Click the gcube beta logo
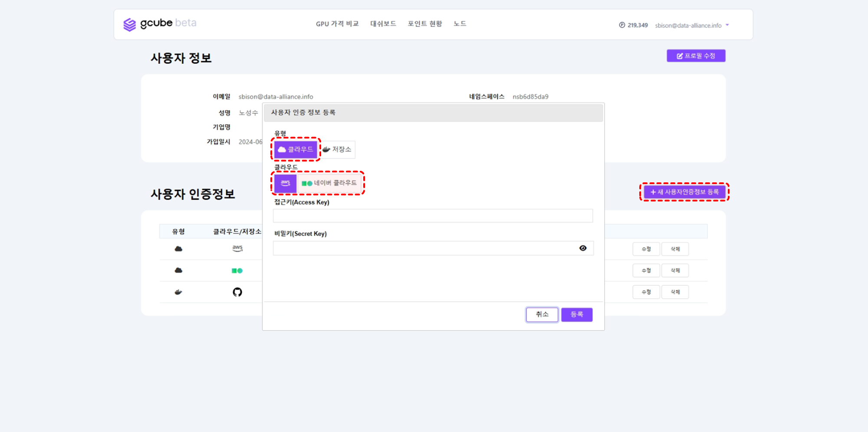The image size is (868, 432). coord(160,24)
